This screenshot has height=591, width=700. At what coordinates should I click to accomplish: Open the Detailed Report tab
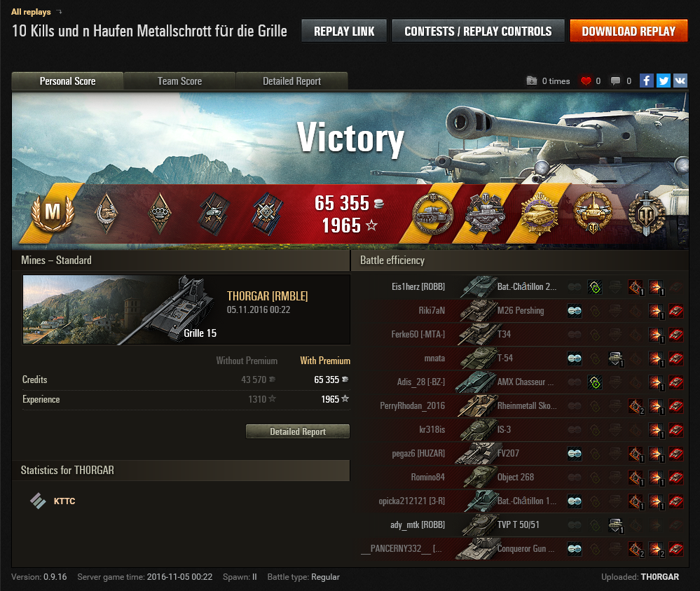click(292, 81)
